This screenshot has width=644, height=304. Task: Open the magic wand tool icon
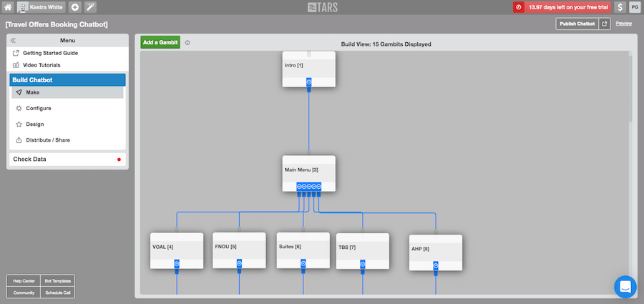coord(90,7)
